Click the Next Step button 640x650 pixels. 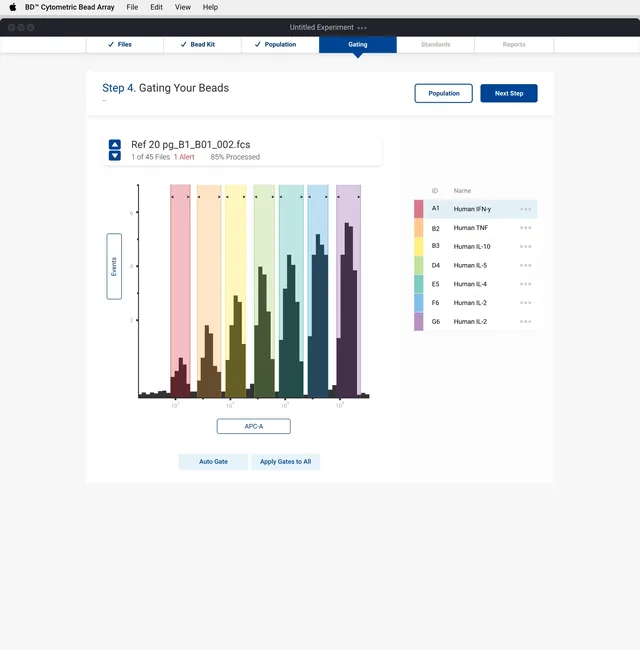click(x=509, y=93)
